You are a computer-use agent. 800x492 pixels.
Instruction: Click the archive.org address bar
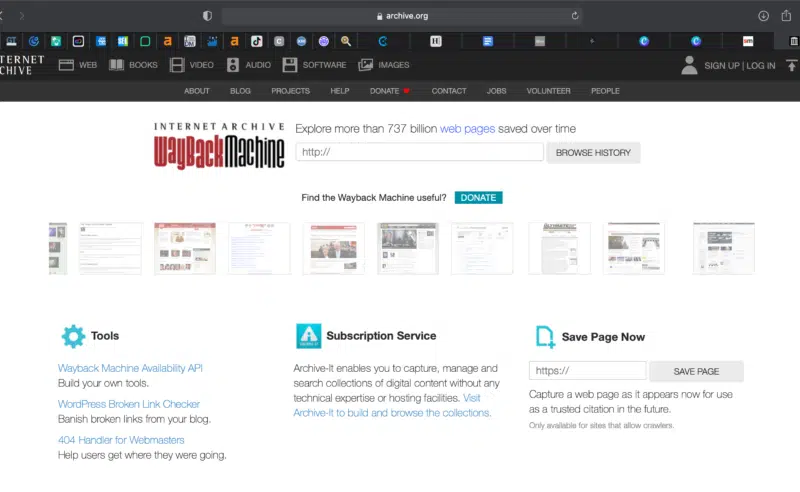click(402, 16)
